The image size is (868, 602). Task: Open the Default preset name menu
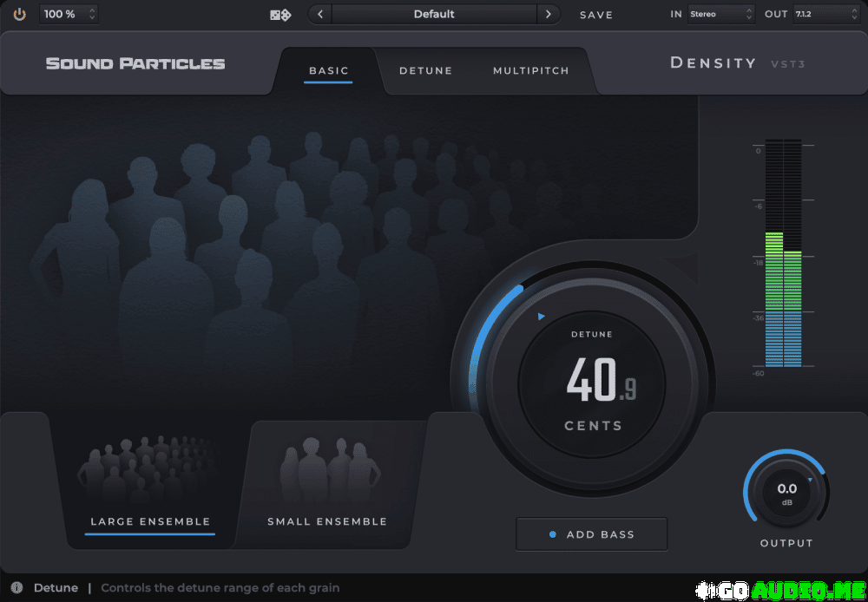[x=434, y=15]
